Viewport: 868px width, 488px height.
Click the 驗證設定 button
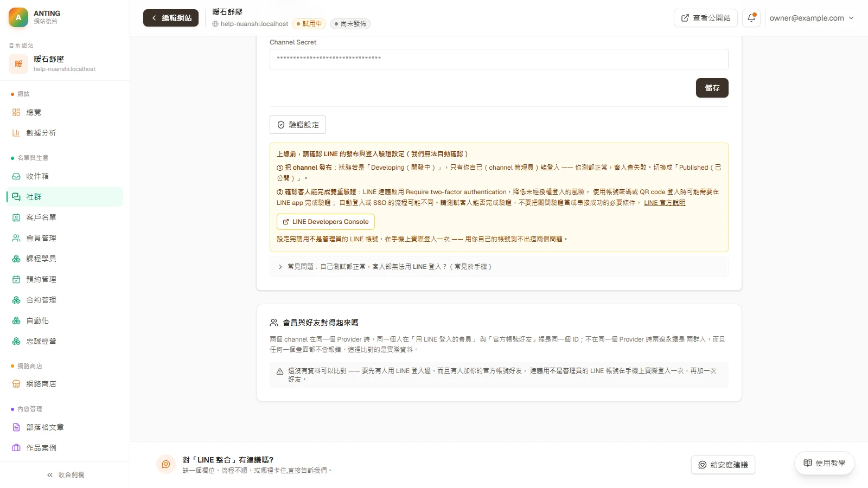(x=298, y=125)
